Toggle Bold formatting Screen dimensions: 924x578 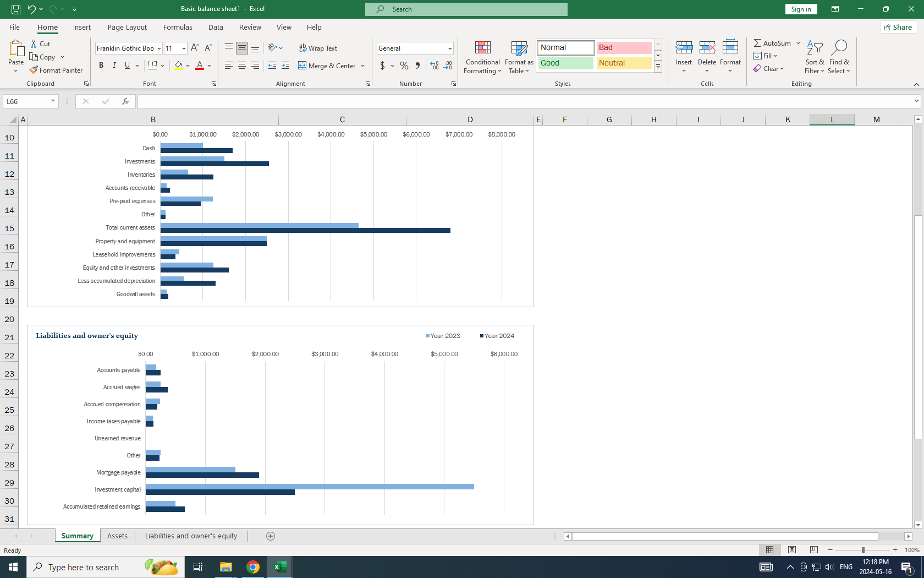(101, 66)
